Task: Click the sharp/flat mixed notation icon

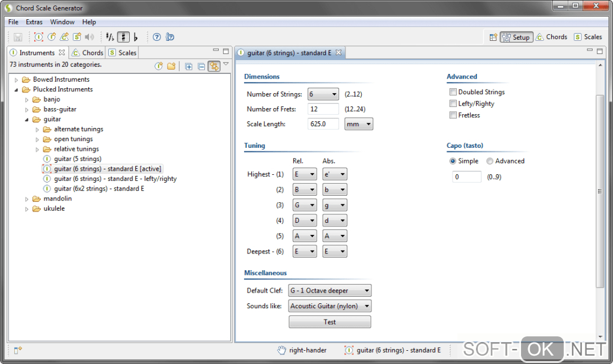Action: pos(110,37)
